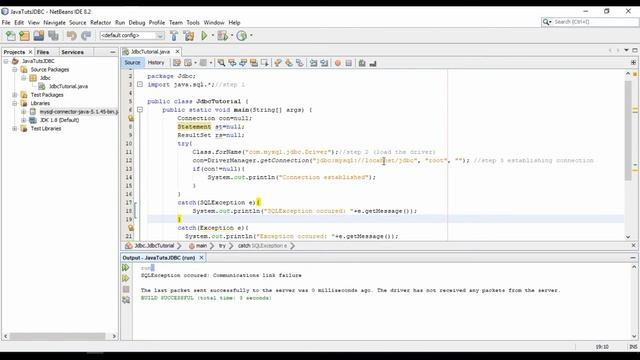The height and width of the screenshot is (360, 640).
Task: Switch to the Files tab
Action: point(43,52)
